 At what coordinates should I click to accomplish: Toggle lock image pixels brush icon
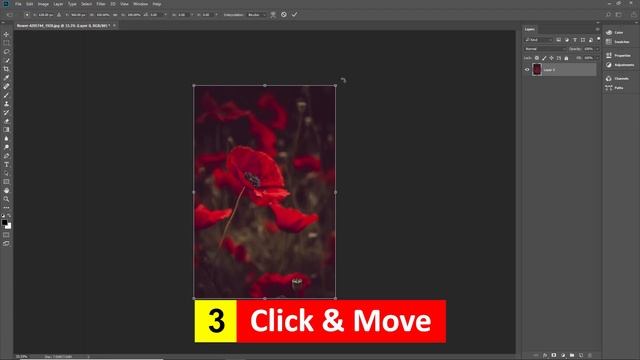(544, 58)
